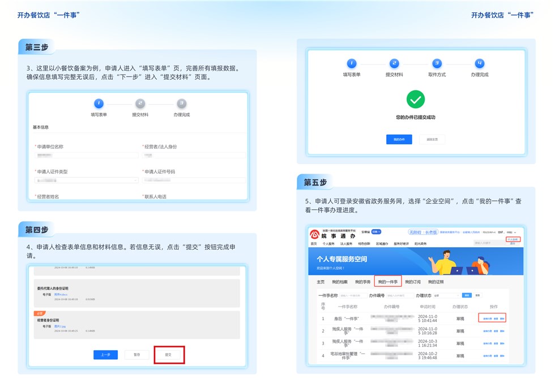Open the 申请人证件类型 dropdown
Viewport: 555px width, 392px height.
(x=86, y=180)
